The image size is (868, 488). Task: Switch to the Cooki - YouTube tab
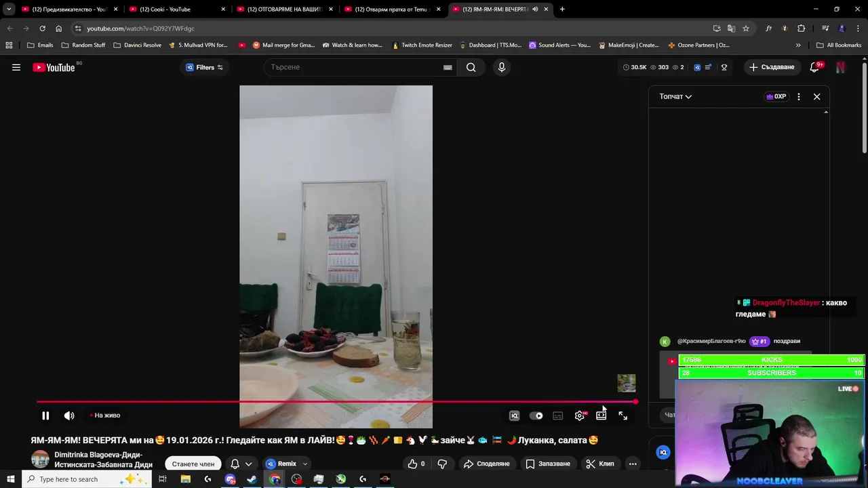pyautogui.click(x=176, y=9)
